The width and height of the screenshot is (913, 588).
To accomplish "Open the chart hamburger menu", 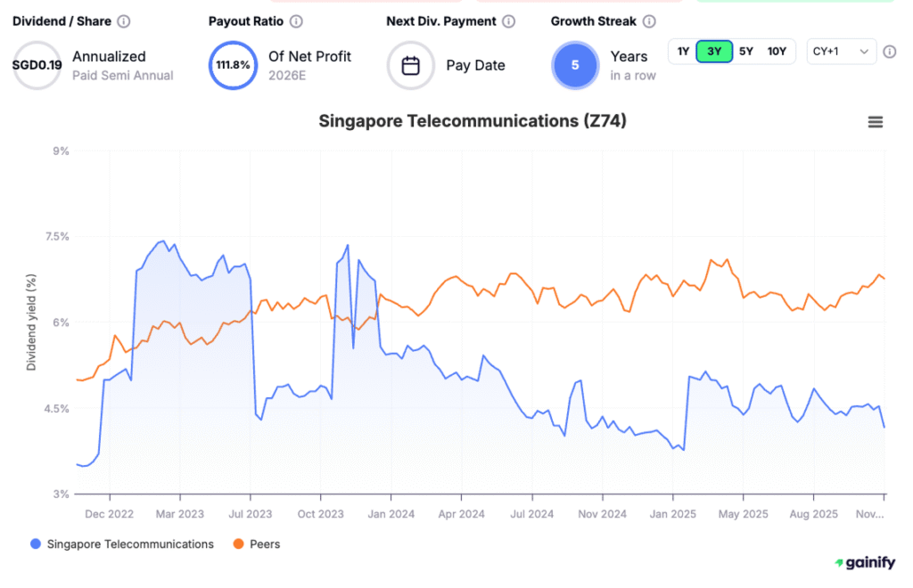I will (877, 121).
